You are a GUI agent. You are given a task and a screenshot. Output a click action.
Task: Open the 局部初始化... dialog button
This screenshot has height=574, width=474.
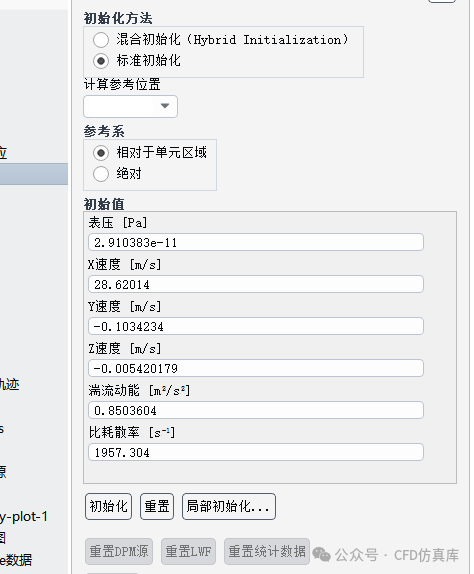tap(229, 507)
